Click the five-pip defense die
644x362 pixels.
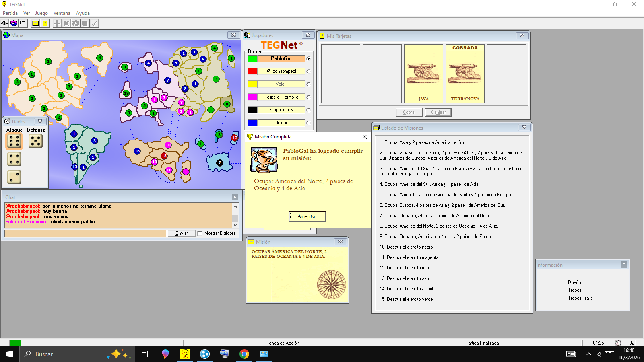point(35,141)
